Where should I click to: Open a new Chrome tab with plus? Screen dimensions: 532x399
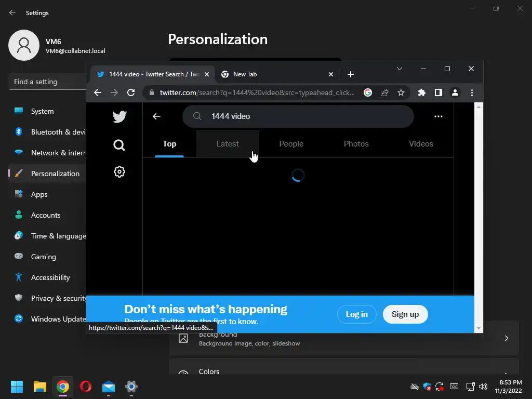351,74
